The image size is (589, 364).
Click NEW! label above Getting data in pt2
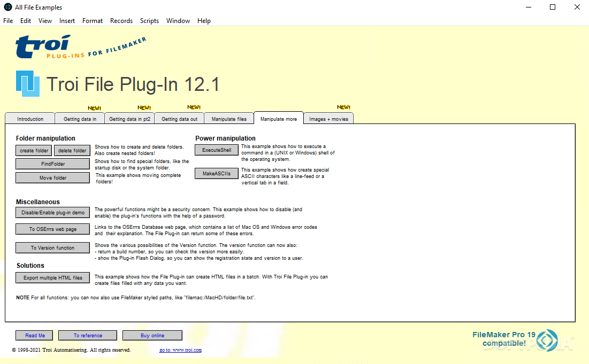click(144, 107)
